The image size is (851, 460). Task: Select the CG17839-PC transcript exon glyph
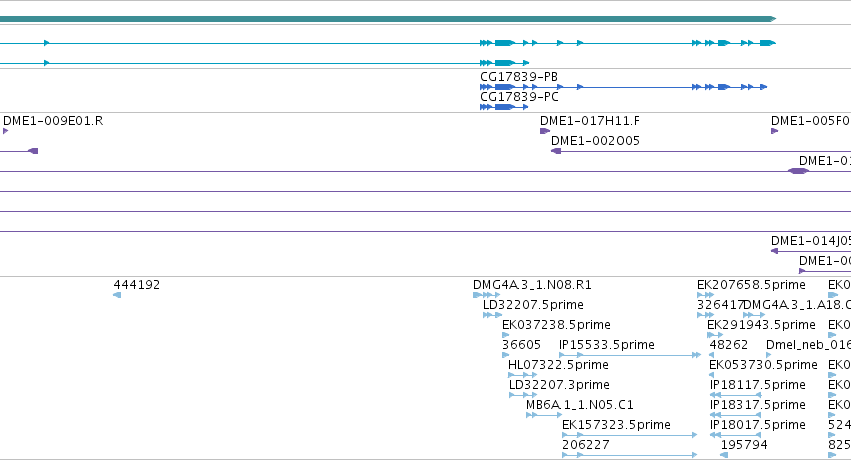504,107
